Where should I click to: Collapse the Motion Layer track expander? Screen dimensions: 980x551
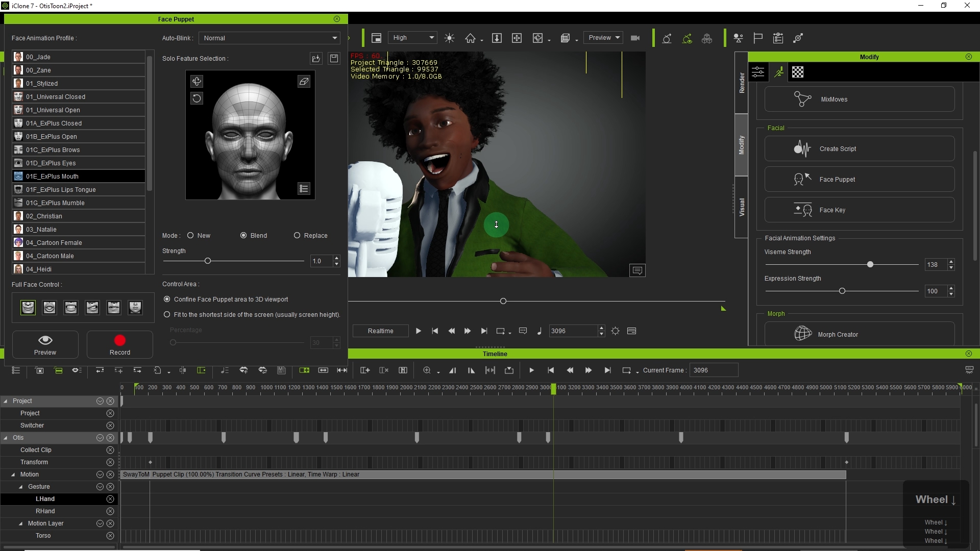click(21, 523)
